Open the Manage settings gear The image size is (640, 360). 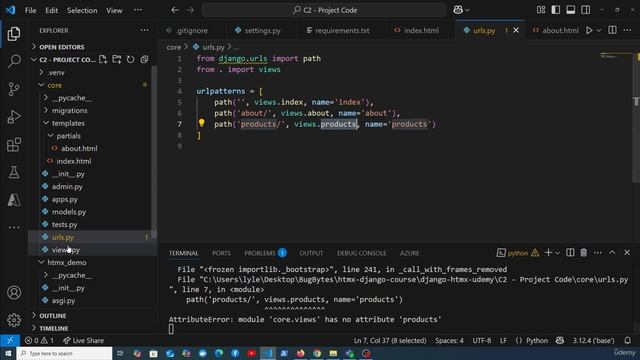point(14,320)
